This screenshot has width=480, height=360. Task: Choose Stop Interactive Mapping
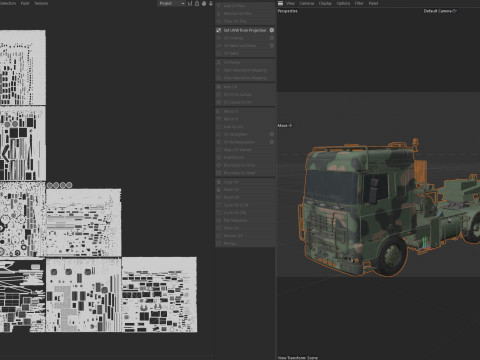click(245, 78)
